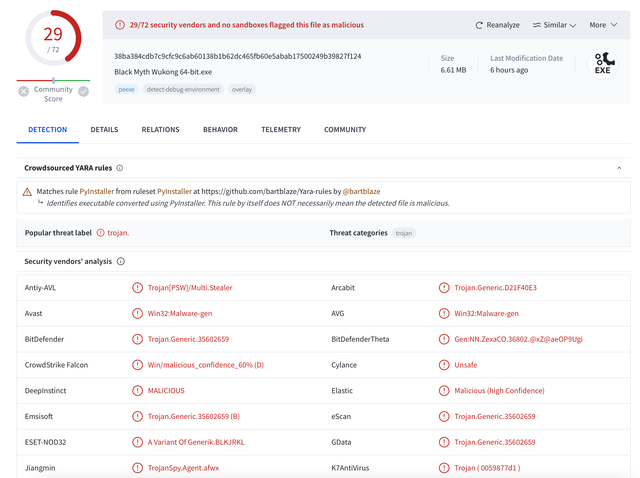640x478 pixels.
Task: Click the file name Black Myth Wukong 64-bit.exe
Action: point(163,72)
